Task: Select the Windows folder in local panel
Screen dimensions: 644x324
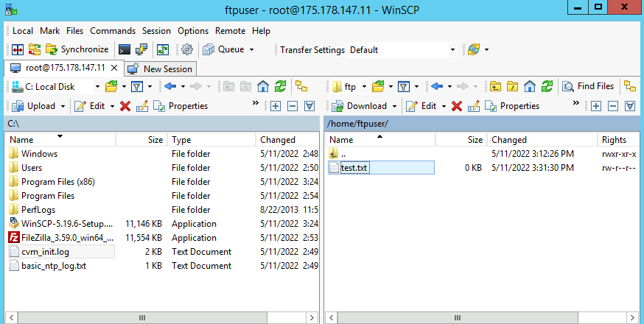Action: coord(40,154)
